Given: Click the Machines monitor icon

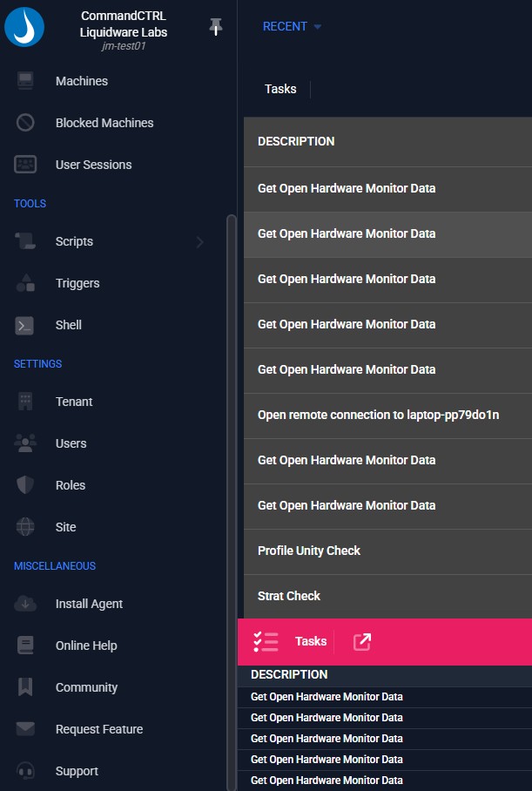Looking at the screenshot, I should [x=25, y=81].
